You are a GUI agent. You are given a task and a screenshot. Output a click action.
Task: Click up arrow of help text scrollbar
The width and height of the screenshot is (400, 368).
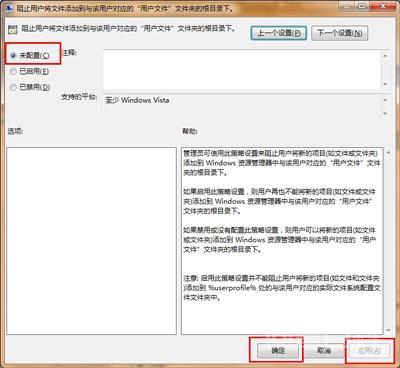coord(388,152)
